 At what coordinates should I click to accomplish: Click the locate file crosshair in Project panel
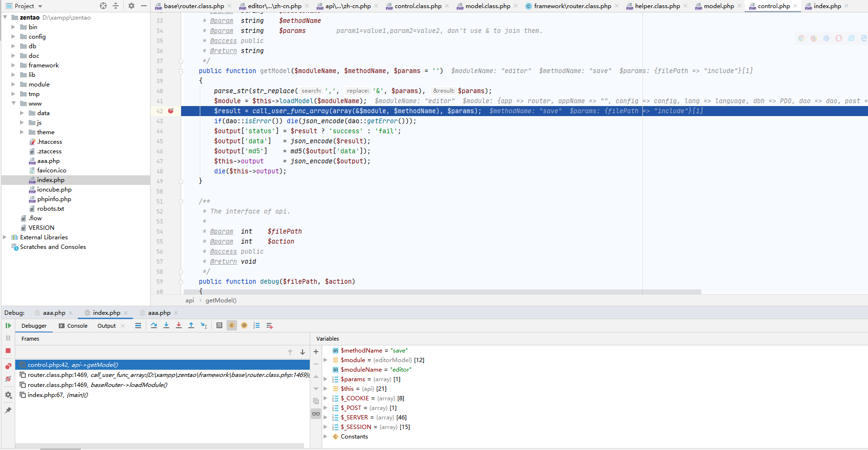click(103, 6)
